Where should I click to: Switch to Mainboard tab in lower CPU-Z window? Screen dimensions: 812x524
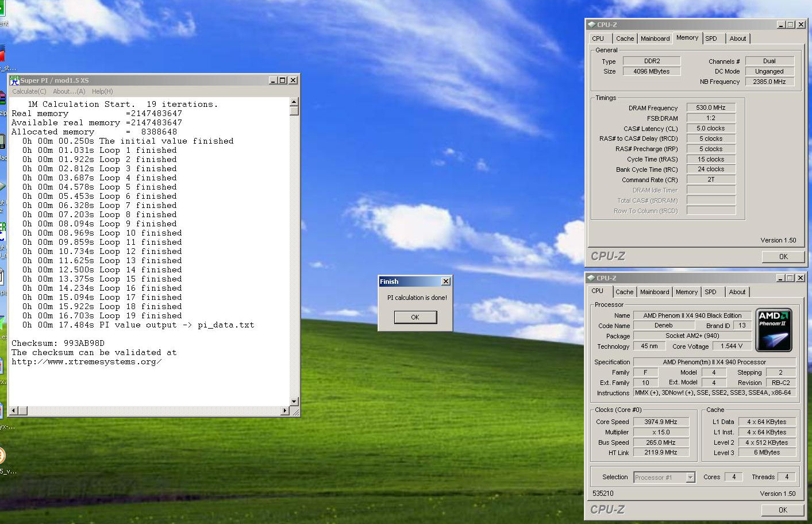(x=655, y=292)
